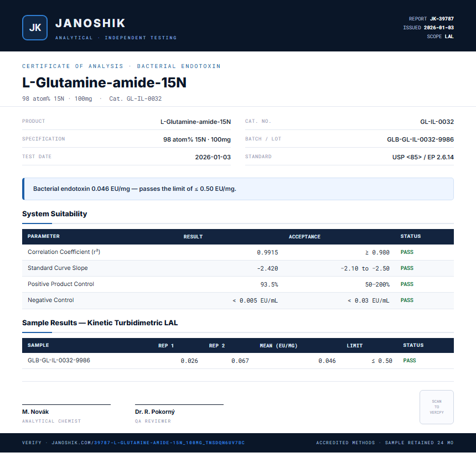476x468 pixels.
Task: Click the JK logo icon
Action: pos(35,28)
